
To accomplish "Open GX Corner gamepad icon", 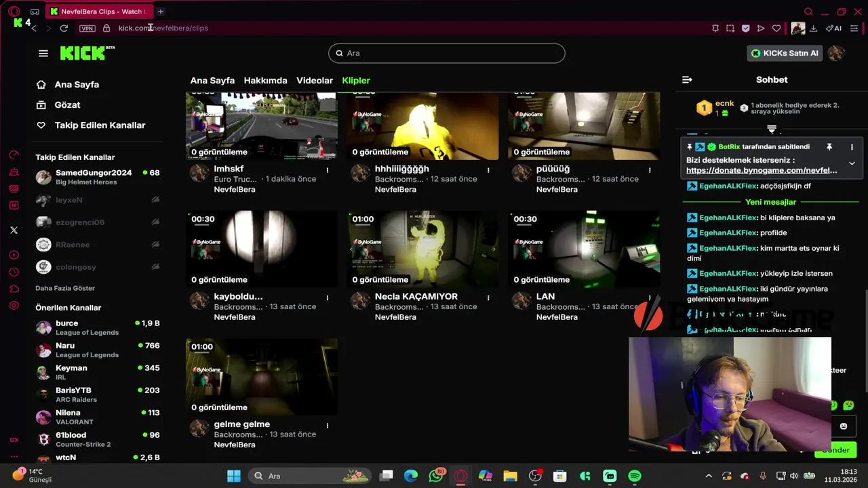I will tap(35, 12).
